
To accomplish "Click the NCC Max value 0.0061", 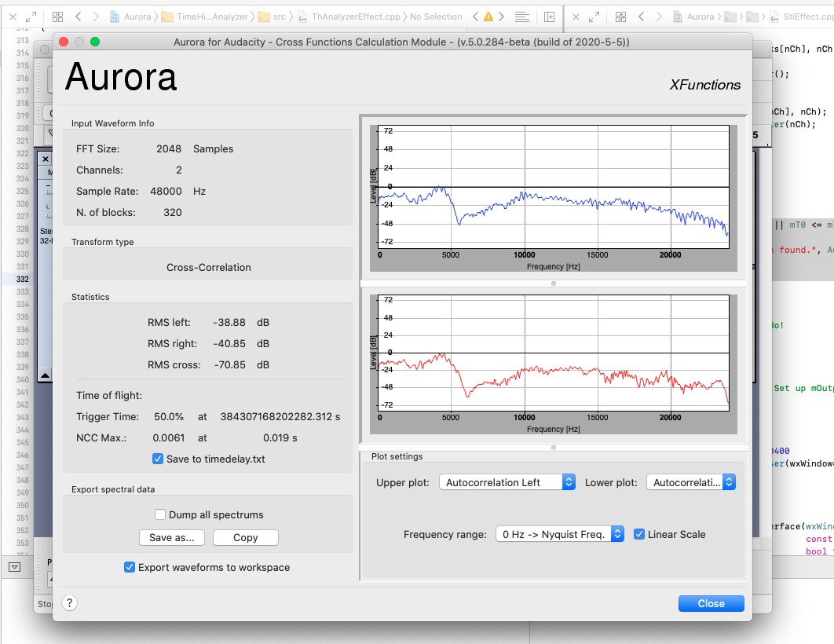I will [x=169, y=437].
